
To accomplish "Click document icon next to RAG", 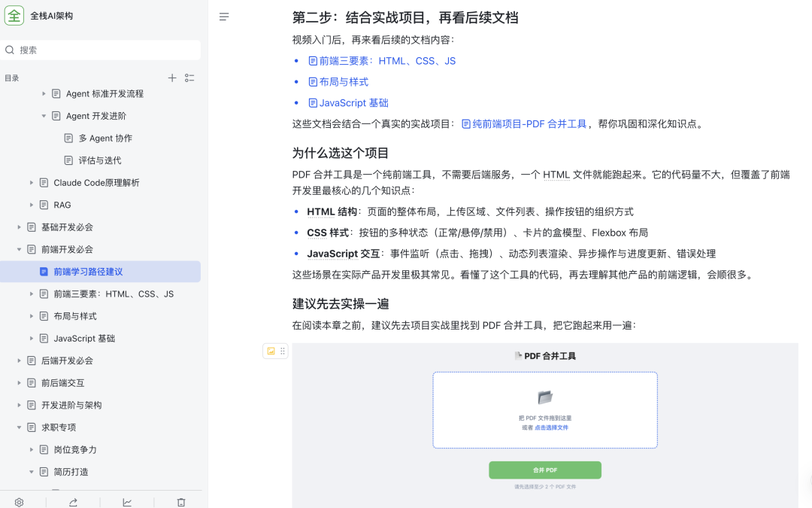I will pos(44,205).
